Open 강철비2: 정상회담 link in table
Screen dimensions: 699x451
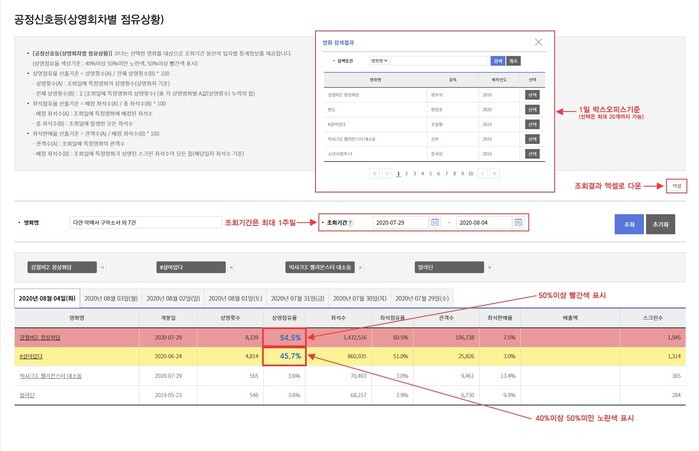click(40, 337)
